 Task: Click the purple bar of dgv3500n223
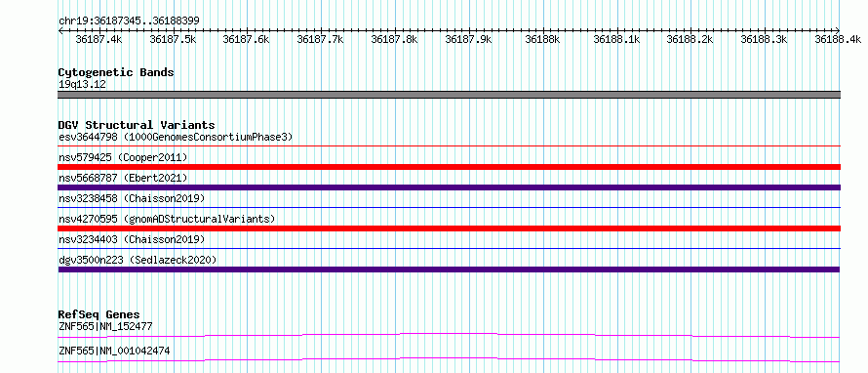(450, 269)
